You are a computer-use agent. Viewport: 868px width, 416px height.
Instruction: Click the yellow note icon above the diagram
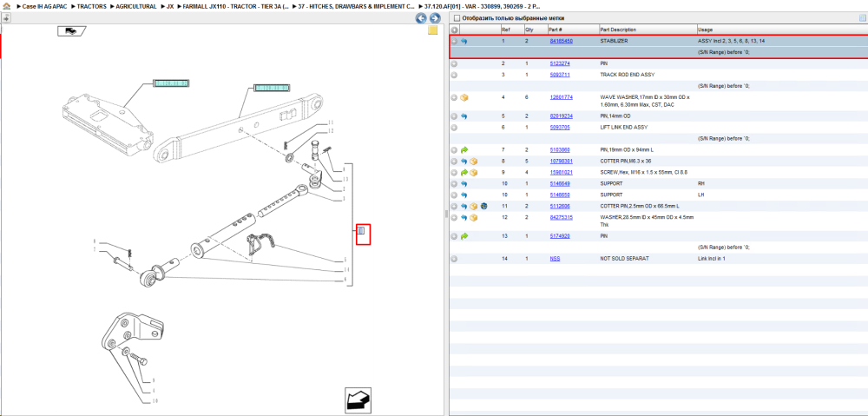[433, 30]
